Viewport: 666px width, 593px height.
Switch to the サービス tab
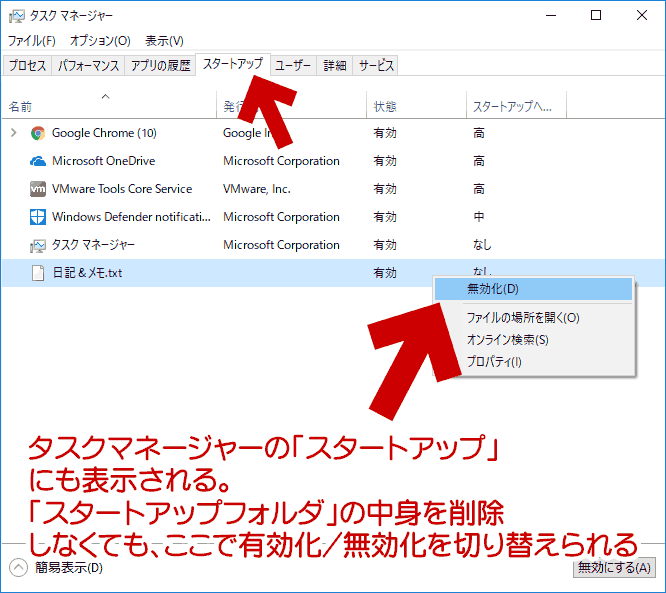tap(376, 66)
